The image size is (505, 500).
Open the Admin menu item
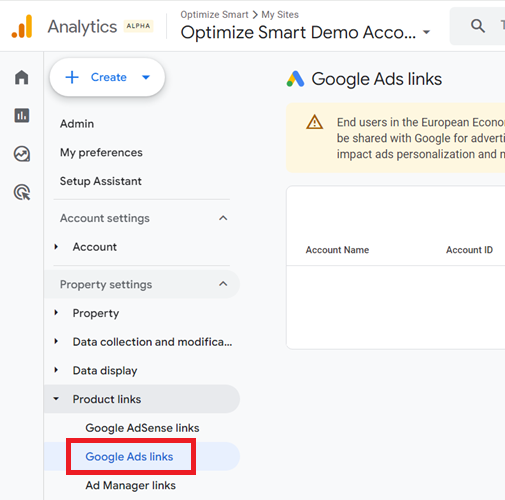[x=77, y=124]
